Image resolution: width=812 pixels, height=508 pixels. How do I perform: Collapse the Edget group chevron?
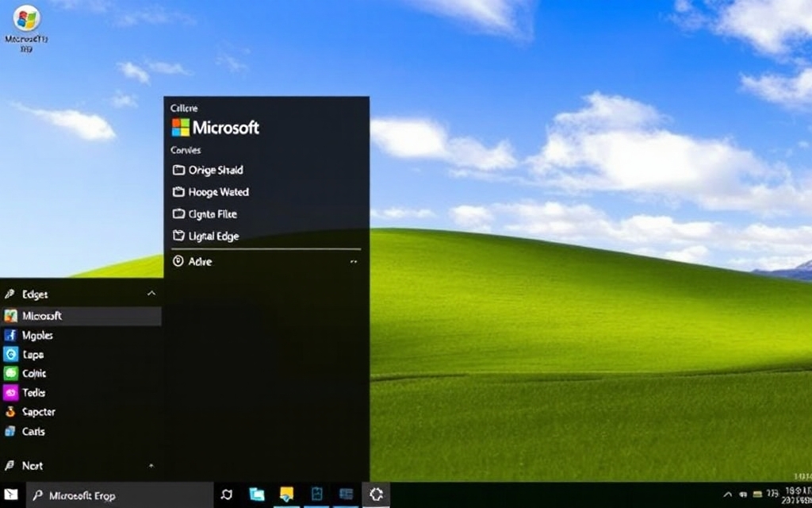click(x=151, y=294)
